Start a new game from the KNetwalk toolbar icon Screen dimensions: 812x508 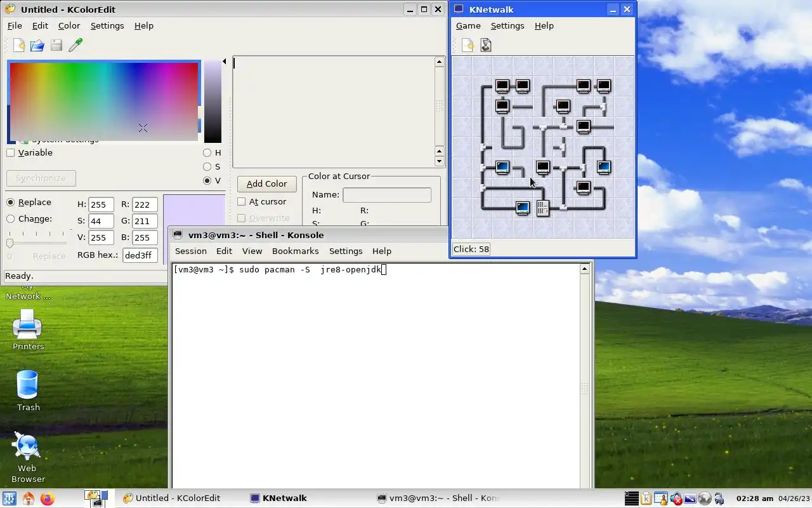[x=468, y=45]
